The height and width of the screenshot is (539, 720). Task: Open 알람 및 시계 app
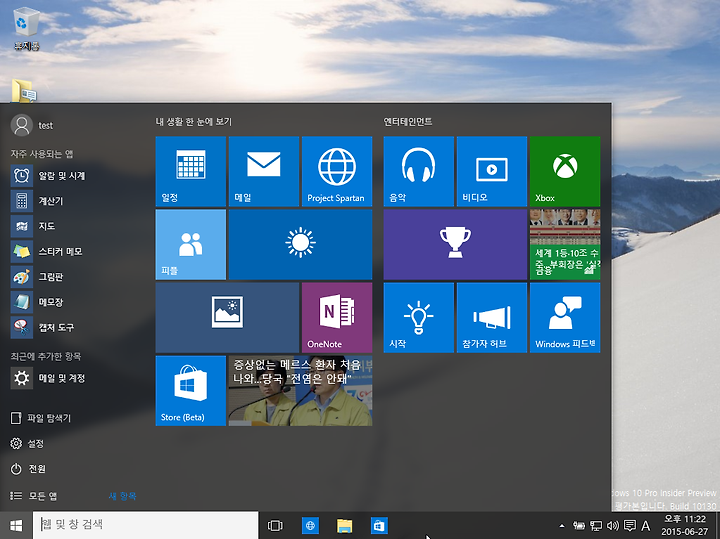coord(48,175)
